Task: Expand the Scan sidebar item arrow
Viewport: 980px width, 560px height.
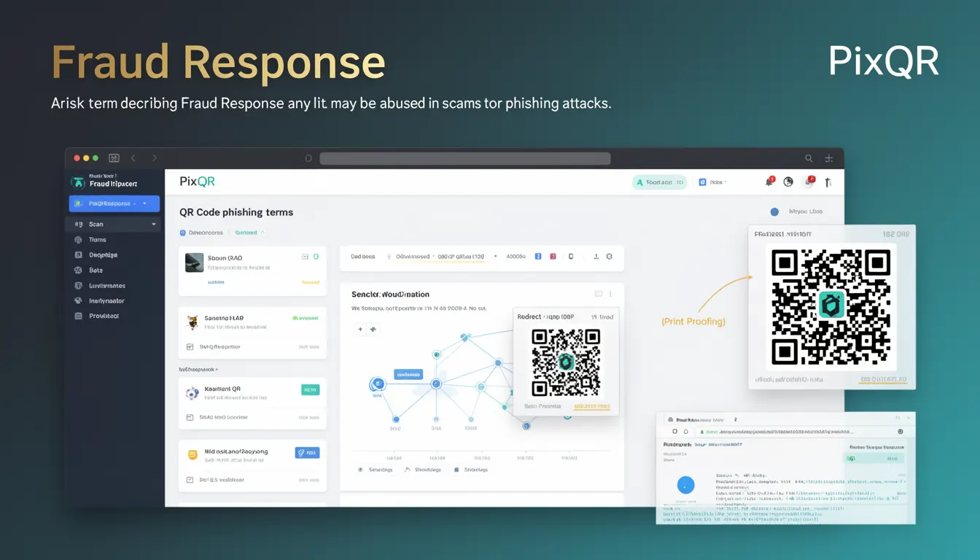Action: (x=154, y=225)
